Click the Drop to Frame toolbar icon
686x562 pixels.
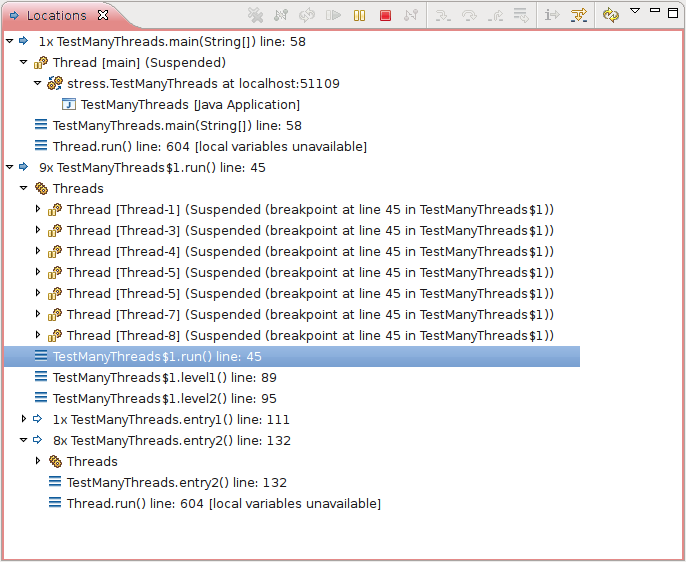521,15
